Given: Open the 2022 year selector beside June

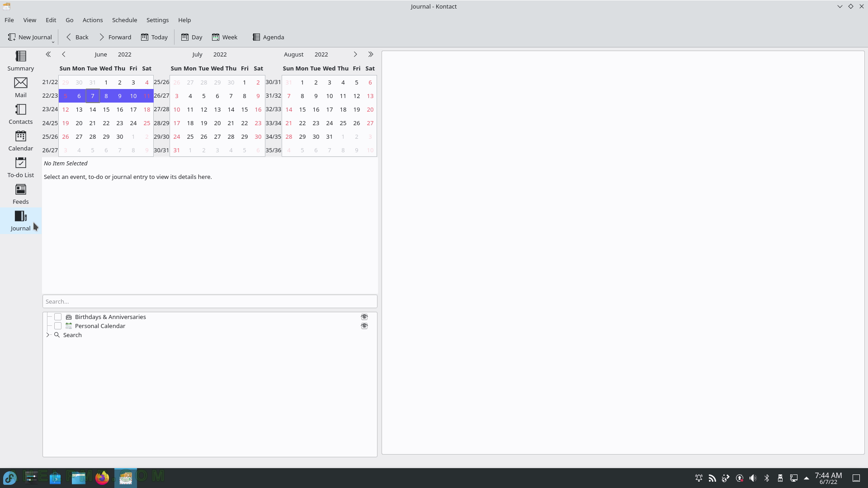Looking at the screenshot, I should (x=125, y=54).
